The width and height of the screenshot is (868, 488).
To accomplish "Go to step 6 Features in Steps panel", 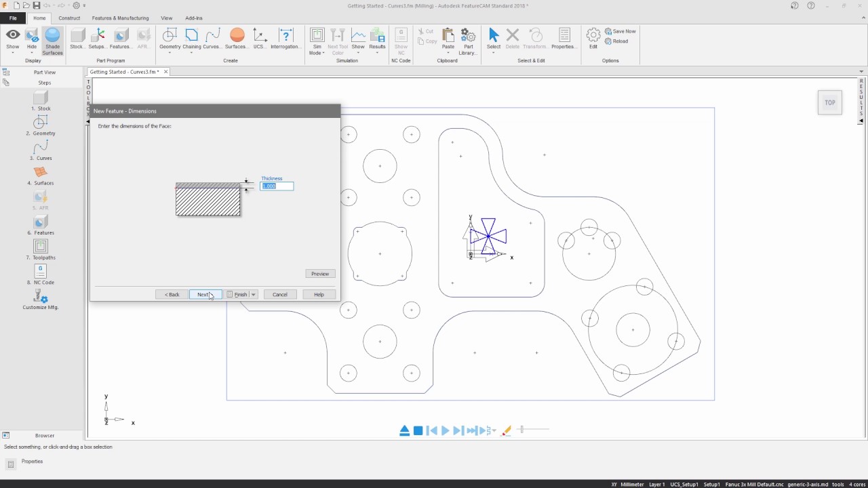I will coord(41,225).
